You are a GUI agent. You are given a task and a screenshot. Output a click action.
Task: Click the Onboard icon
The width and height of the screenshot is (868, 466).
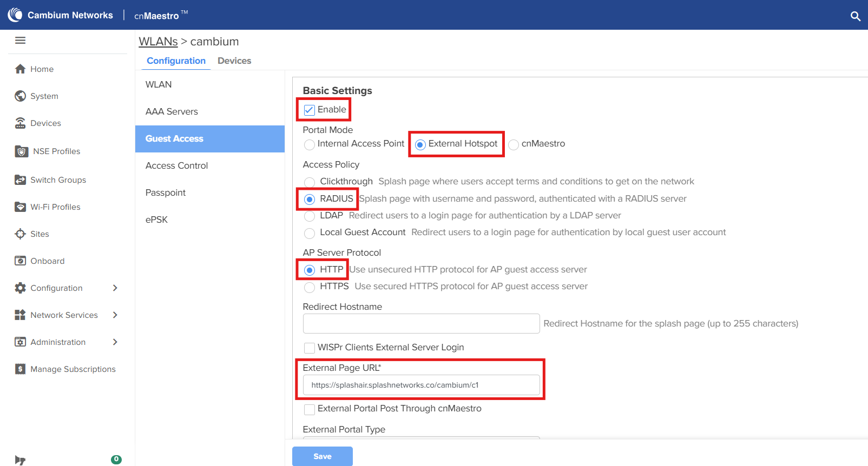[x=21, y=261]
